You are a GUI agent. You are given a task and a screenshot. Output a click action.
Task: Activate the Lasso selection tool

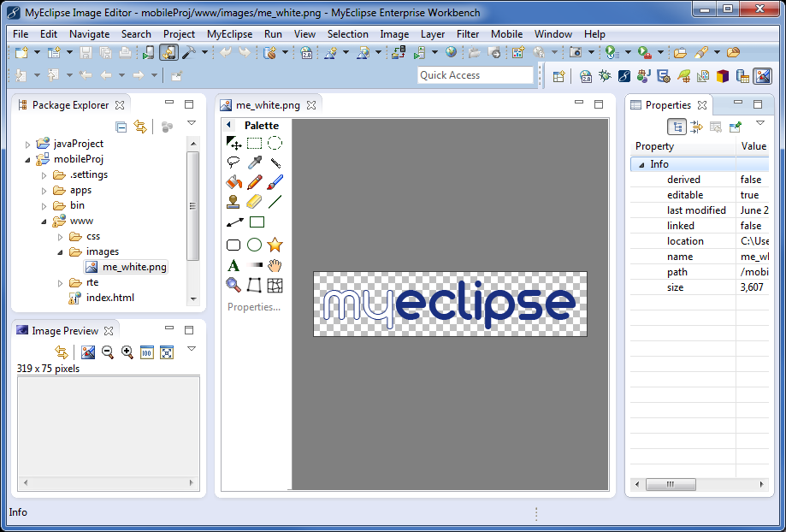[233, 163]
